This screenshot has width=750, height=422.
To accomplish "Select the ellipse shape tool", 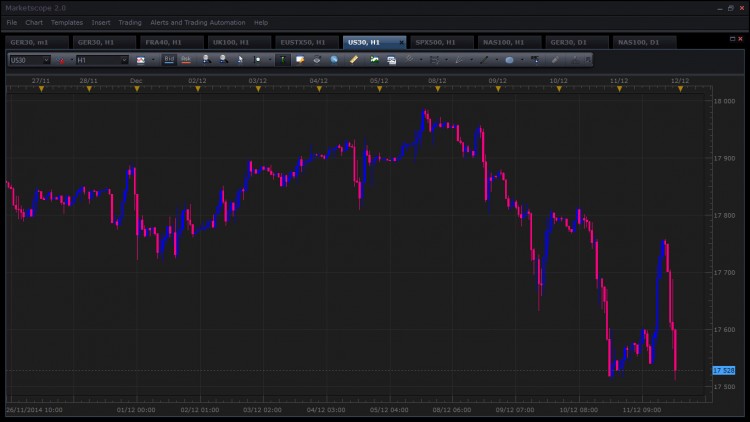I will pos(509,60).
